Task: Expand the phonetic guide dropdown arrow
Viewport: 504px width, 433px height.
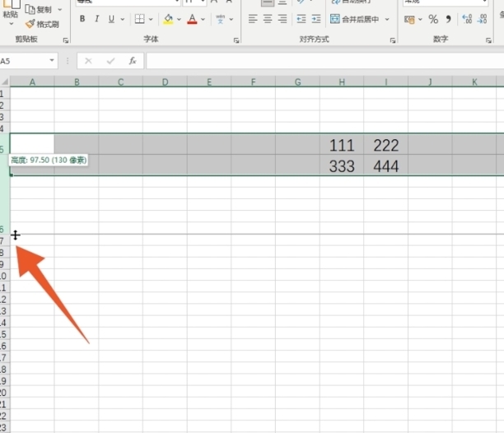Action: [x=231, y=19]
